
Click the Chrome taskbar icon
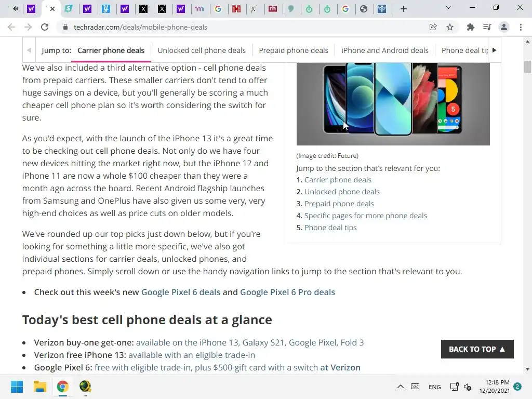click(x=63, y=387)
